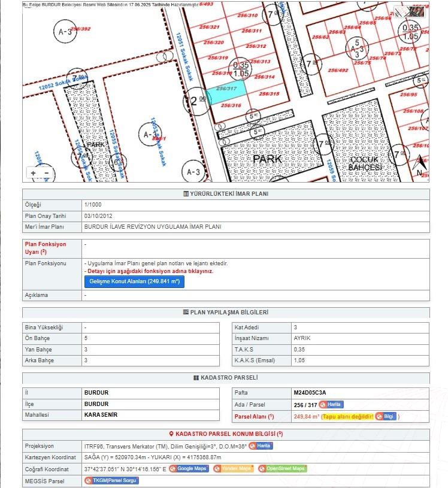Click the PARK label on the map
This screenshot has width=448, height=488.
click(x=267, y=159)
